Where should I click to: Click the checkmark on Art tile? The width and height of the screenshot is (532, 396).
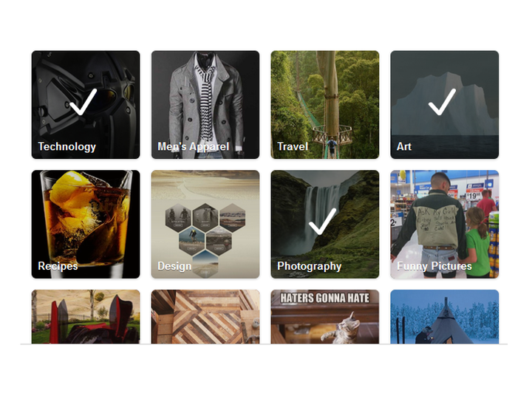point(442,102)
